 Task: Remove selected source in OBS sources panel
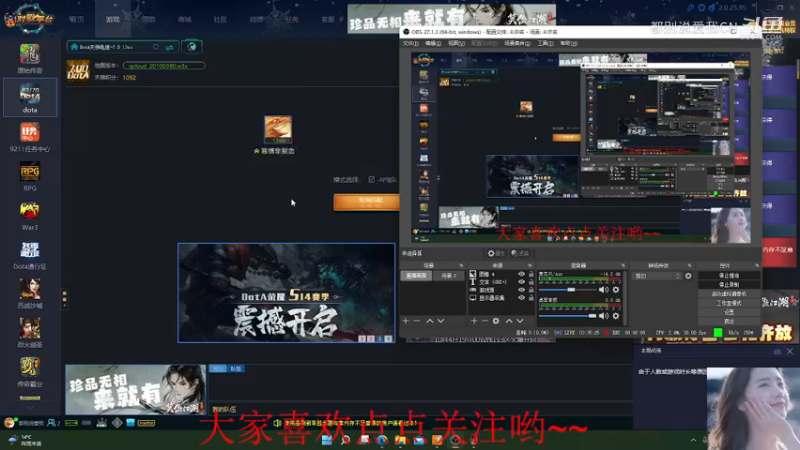(485, 321)
